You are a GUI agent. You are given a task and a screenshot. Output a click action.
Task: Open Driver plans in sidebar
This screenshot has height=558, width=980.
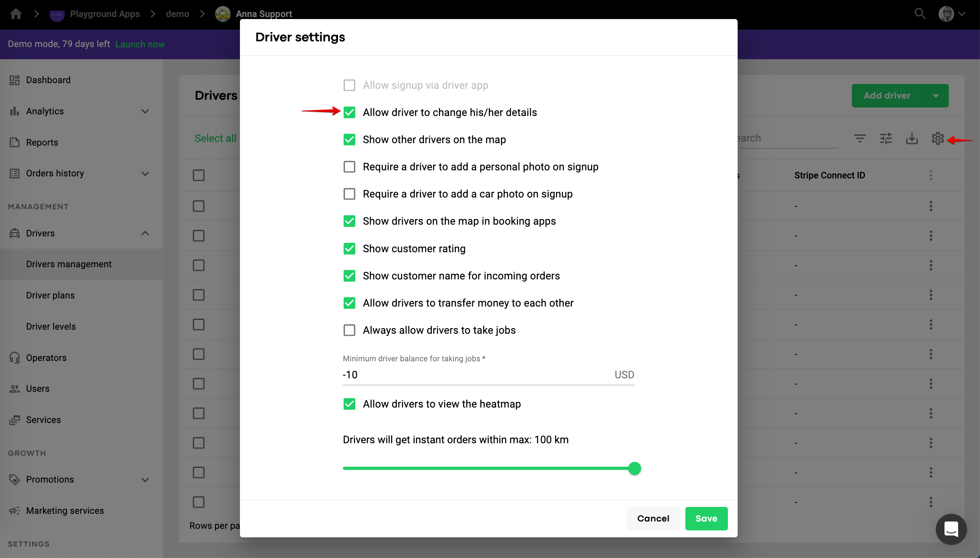point(50,295)
